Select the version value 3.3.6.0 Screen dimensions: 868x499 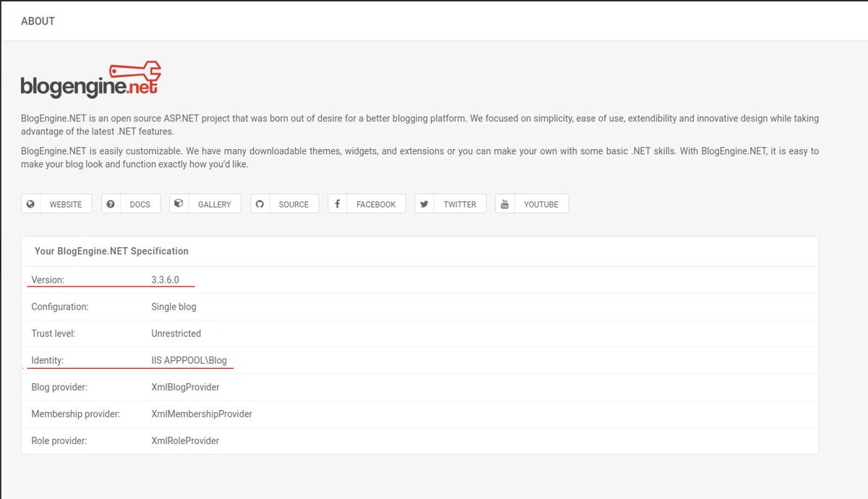point(165,280)
